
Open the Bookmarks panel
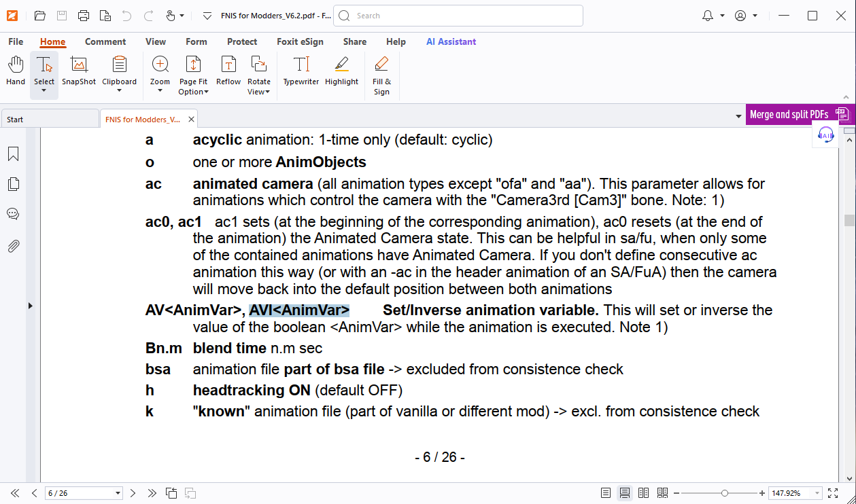(13, 154)
